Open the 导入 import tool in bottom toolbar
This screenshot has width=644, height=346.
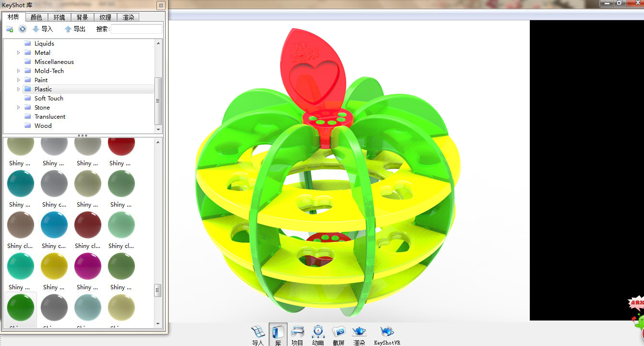[x=258, y=335]
